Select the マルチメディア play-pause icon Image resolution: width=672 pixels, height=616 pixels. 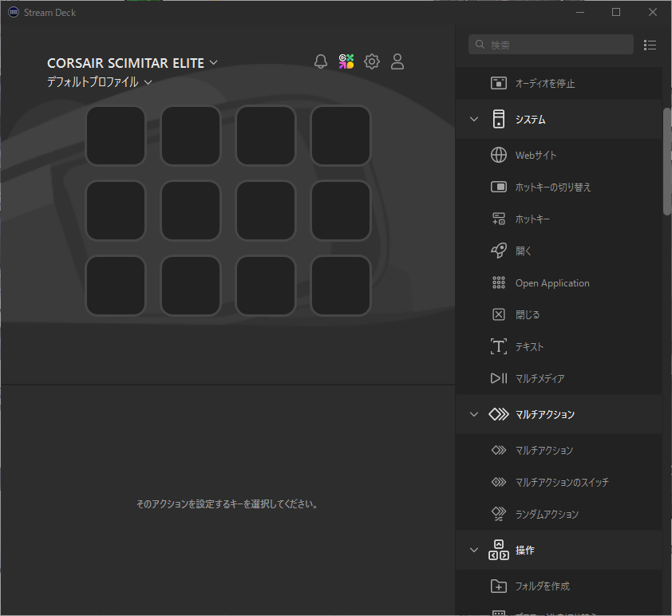499,378
